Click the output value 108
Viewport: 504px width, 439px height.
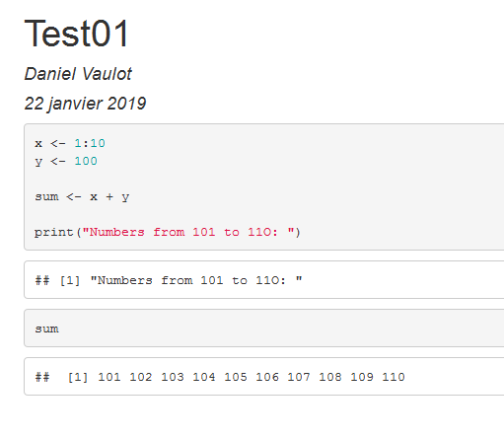coord(330,377)
